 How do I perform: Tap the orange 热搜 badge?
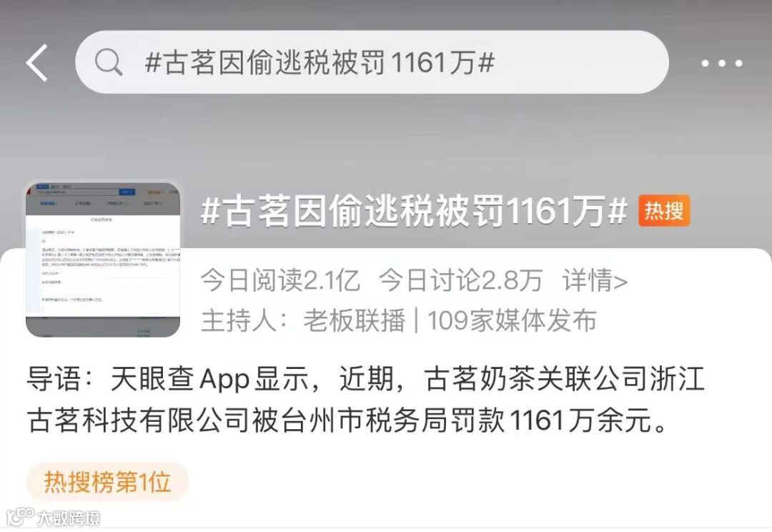pos(664,211)
